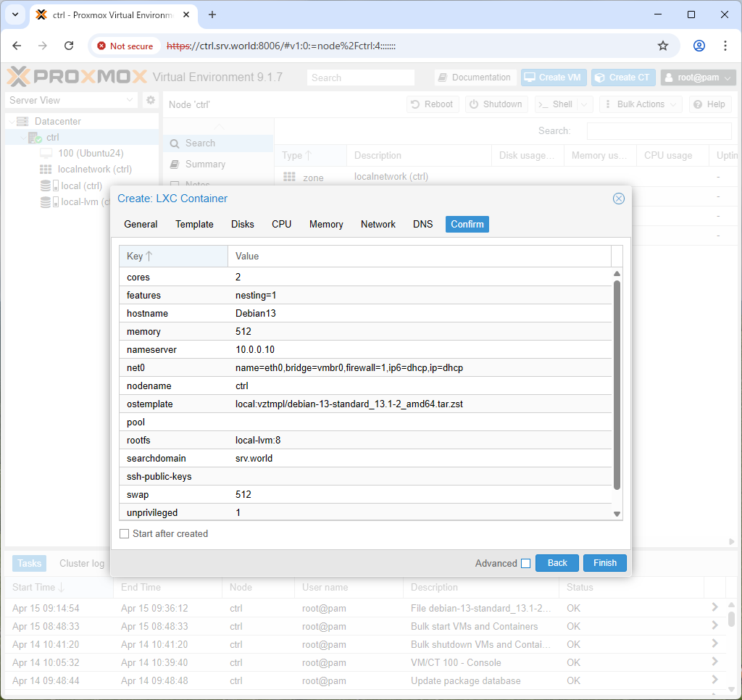Switch to the Network tab
This screenshot has width=742, height=700.
(378, 225)
